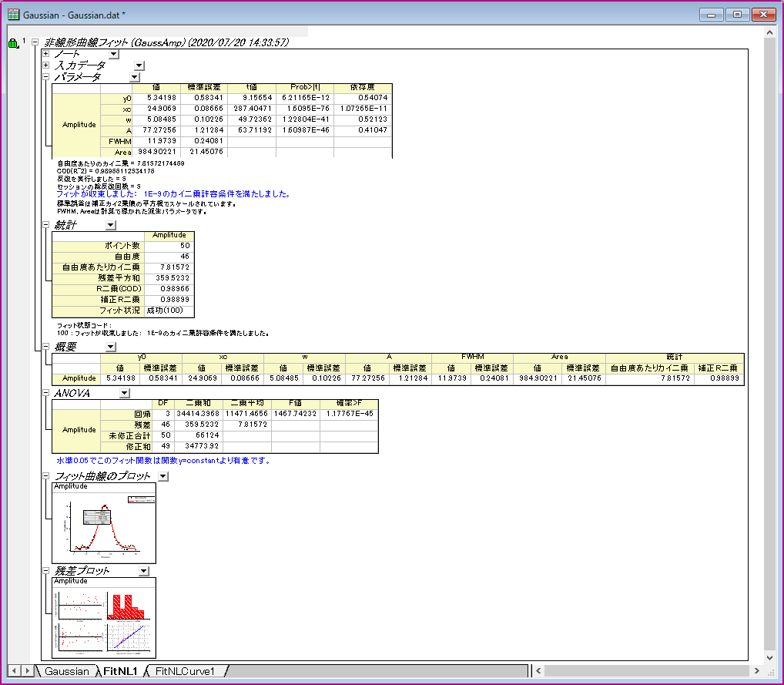
Task: Select the y0 value cell 5.34198 in パラメータ
Action: [156, 98]
